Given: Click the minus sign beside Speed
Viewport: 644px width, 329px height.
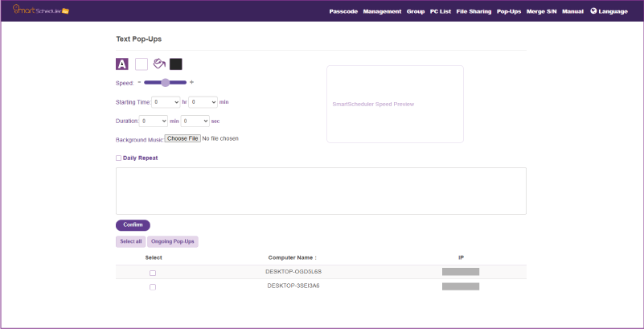Looking at the screenshot, I should pos(139,82).
